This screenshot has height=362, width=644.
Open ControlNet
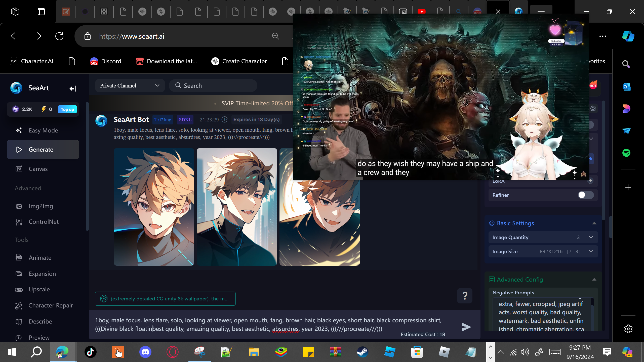(43, 222)
